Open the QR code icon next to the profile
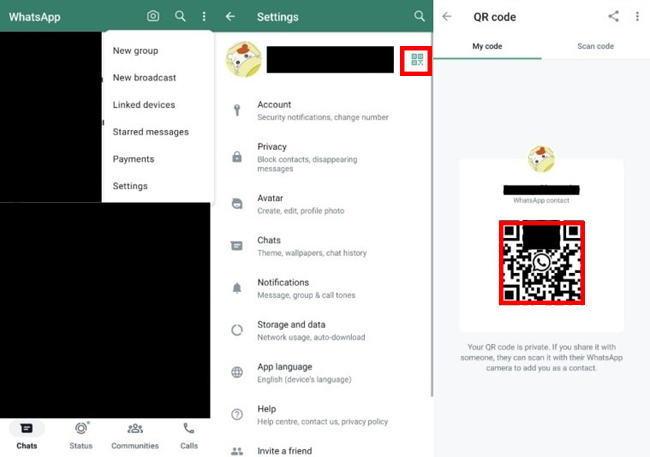650x457 pixels. 417,59
